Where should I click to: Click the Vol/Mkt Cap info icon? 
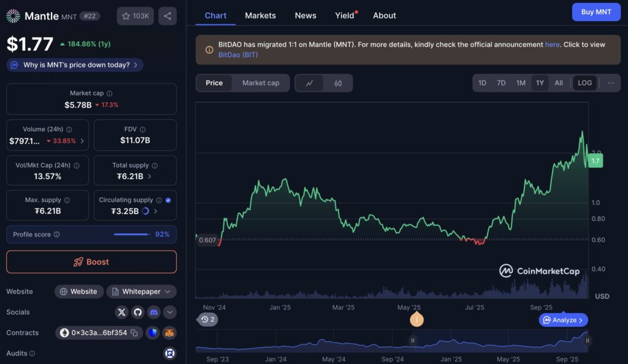point(77,165)
